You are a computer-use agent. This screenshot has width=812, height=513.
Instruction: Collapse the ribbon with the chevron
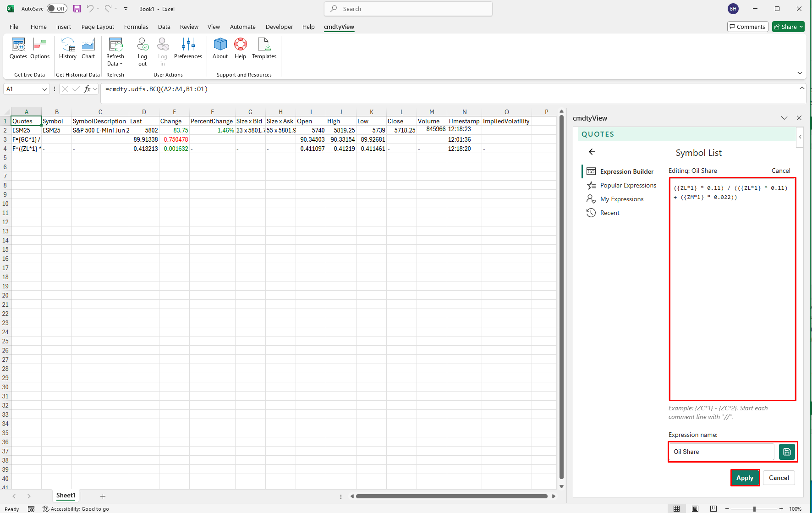pyautogui.click(x=800, y=73)
